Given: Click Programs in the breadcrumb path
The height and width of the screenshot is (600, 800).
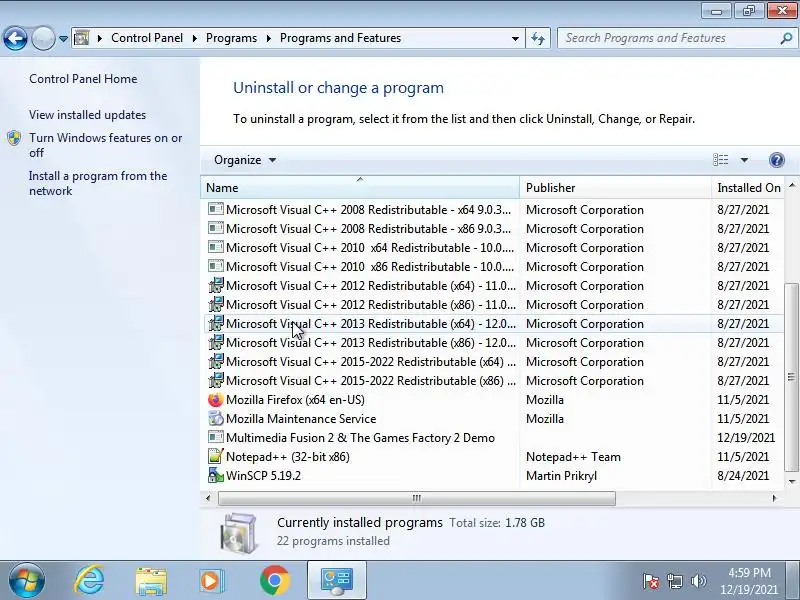Looking at the screenshot, I should point(231,38).
